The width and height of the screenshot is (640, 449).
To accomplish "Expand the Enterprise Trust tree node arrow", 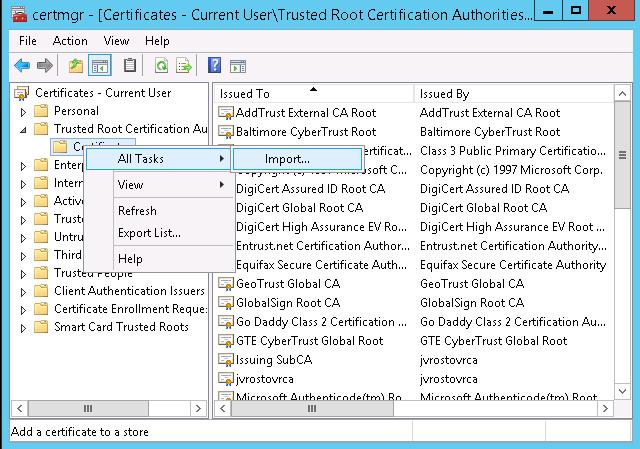I will [x=23, y=166].
